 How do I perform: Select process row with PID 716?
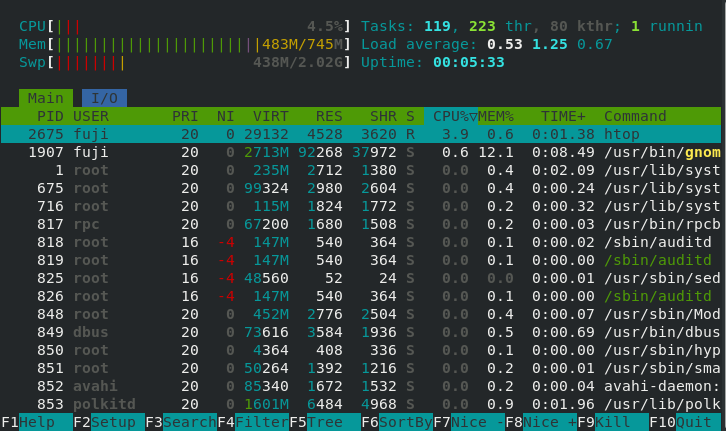[x=361, y=206]
